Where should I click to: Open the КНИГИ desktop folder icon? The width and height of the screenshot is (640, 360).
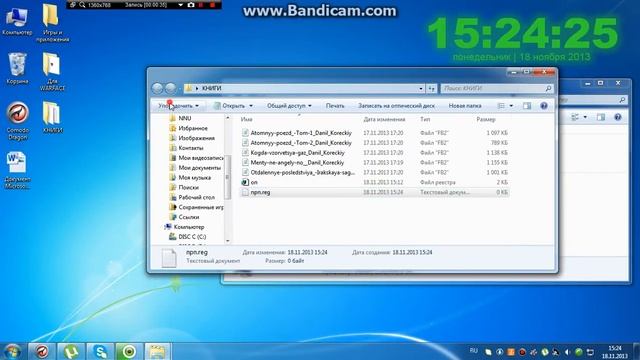tap(52, 118)
